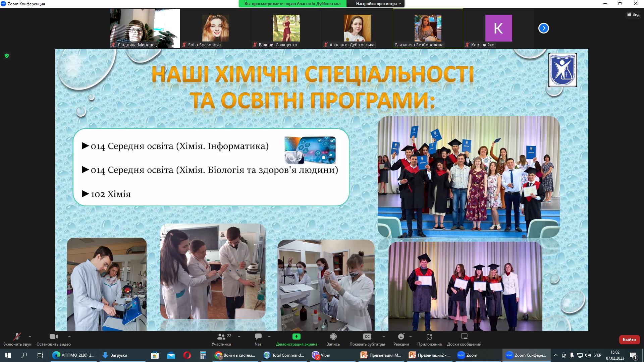Click the green encryption shield icon
The width and height of the screenshot is (644, 362).
coord(7,56)
